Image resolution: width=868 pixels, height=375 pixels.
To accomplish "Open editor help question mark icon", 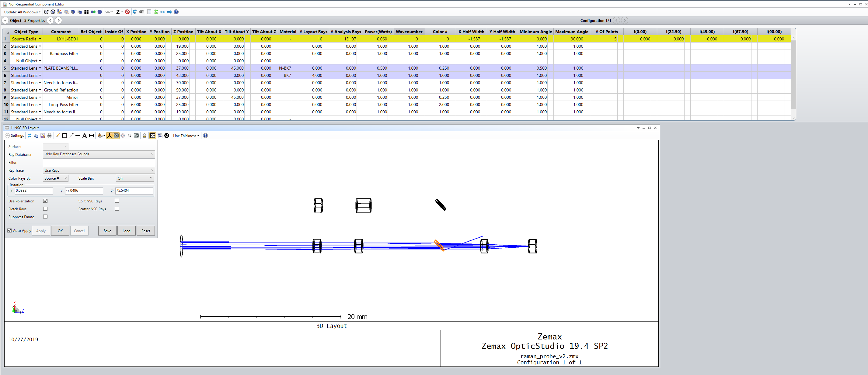I will click(x=176, y=12).
